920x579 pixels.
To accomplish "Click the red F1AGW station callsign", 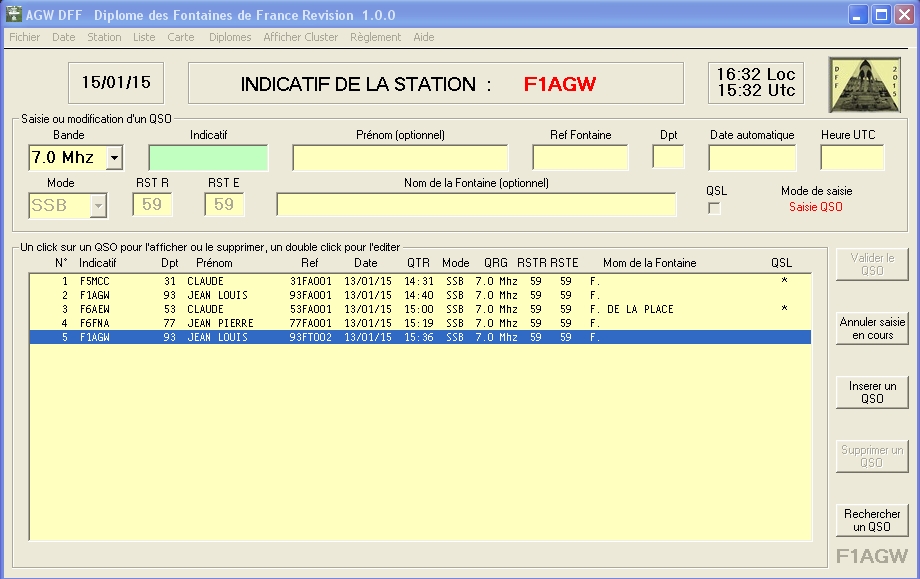I will pyautogui.click(x=560, y=84).
